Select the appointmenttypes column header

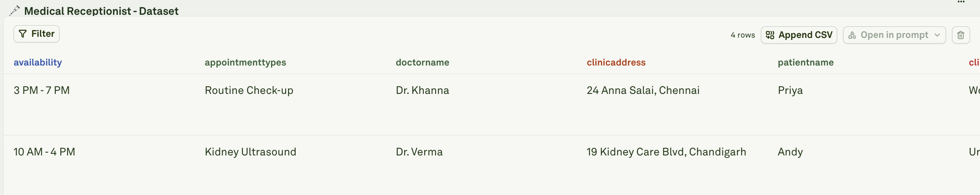coord(245,62)
